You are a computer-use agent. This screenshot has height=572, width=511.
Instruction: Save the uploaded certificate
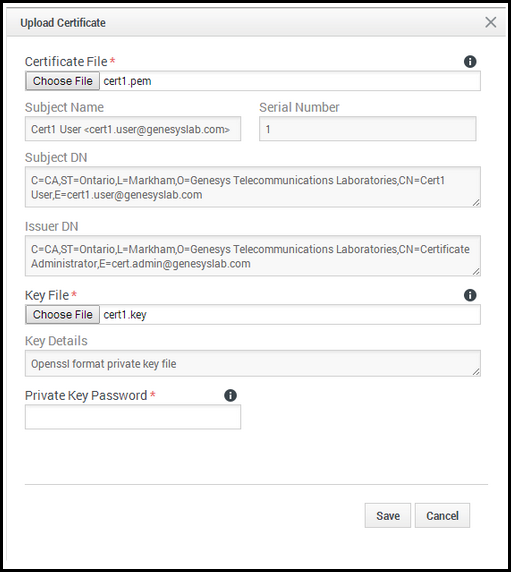[x=388, y=515]
